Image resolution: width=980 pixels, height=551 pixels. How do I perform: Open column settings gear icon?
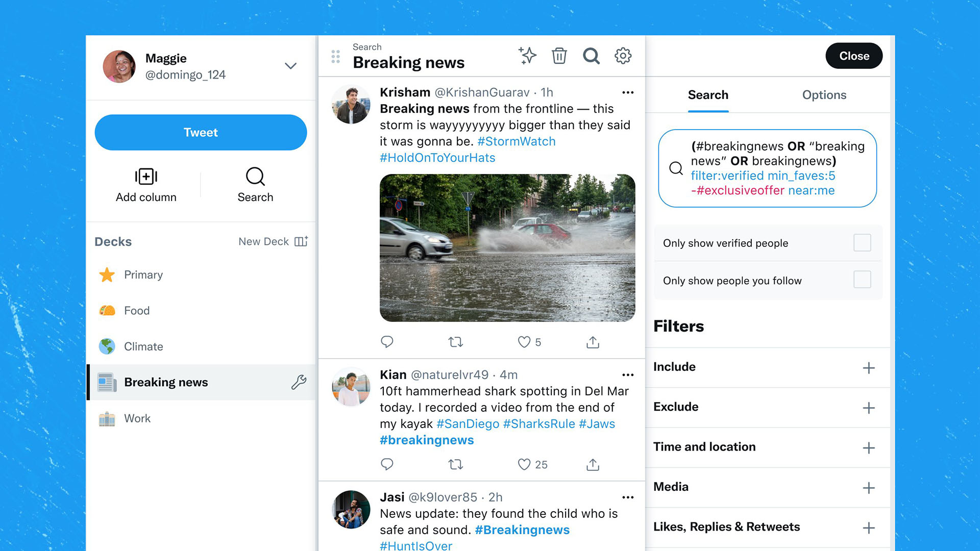coord(623,56)
